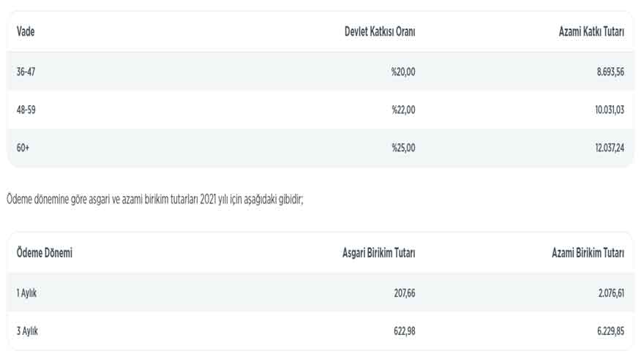Click the %20,00 rate cell
The image size is (644, 362).
[x=403, y=72]
